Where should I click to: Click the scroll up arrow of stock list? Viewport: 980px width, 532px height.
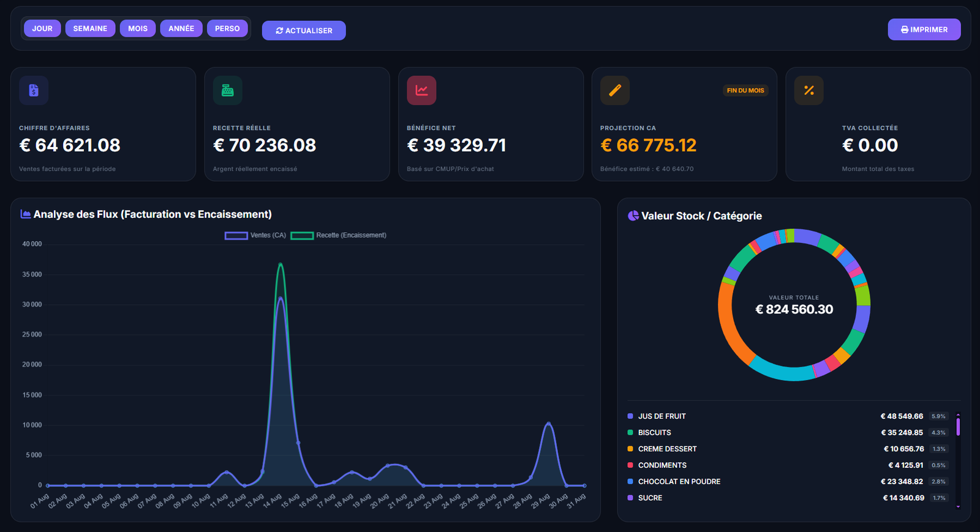click(x=958, y=414)
